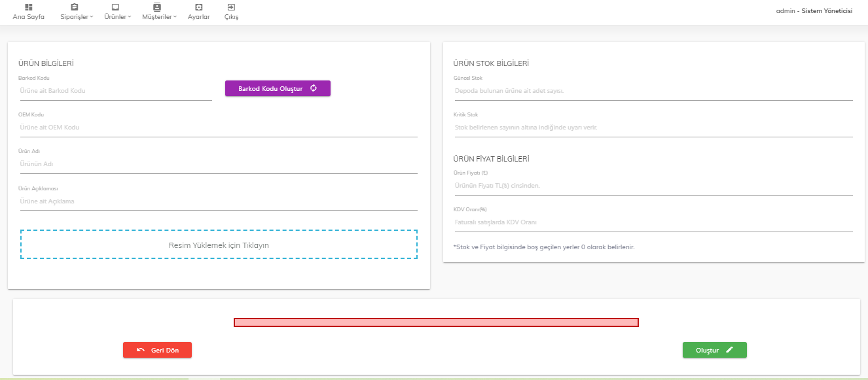Open Ayarlar settings icon

tap(198, 7)
